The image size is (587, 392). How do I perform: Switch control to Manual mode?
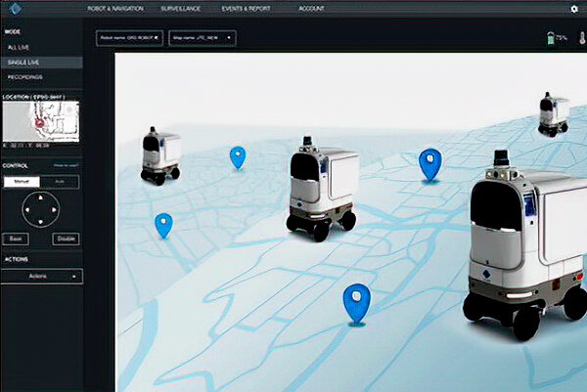click(x=22, y=182)
